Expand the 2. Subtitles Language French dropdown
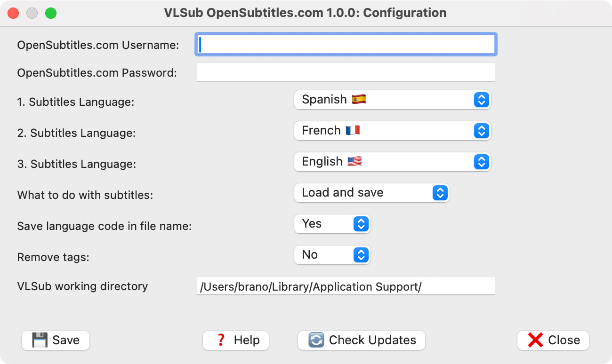This screenshot has width=612, height=364. pos(393,131)
